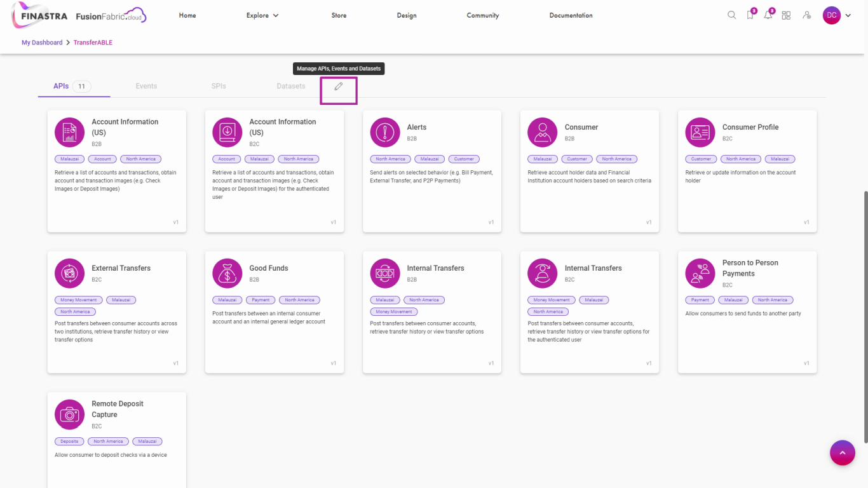The width and height of the screenshot is (868, 488).
Task: Click the Payment tag on Good Funds card
Action: (261, 300)
